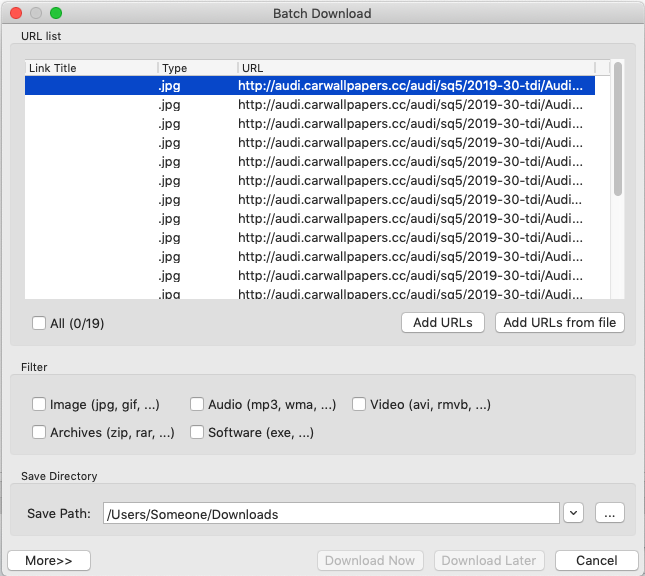The width and height of the screenshot is (645, 576).
Task: Click the Cancel button
Action: [596, 560]
